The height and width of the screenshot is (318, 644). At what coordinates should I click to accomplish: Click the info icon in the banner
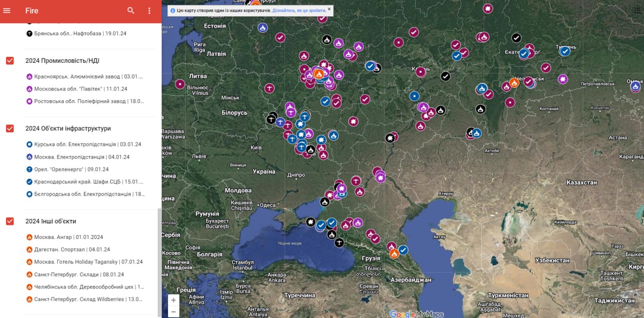(x=173, y=10)
